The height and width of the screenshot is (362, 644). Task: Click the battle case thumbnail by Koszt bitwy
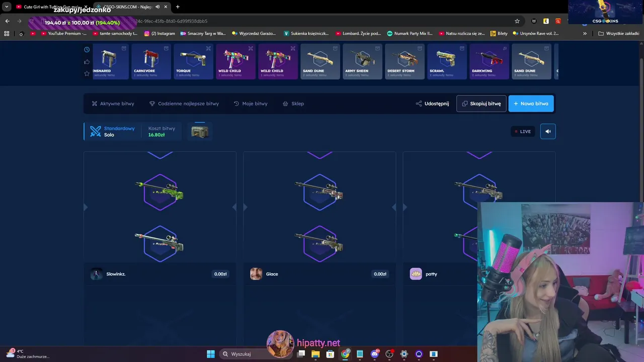pyautogui.click(x=200, y=132)
